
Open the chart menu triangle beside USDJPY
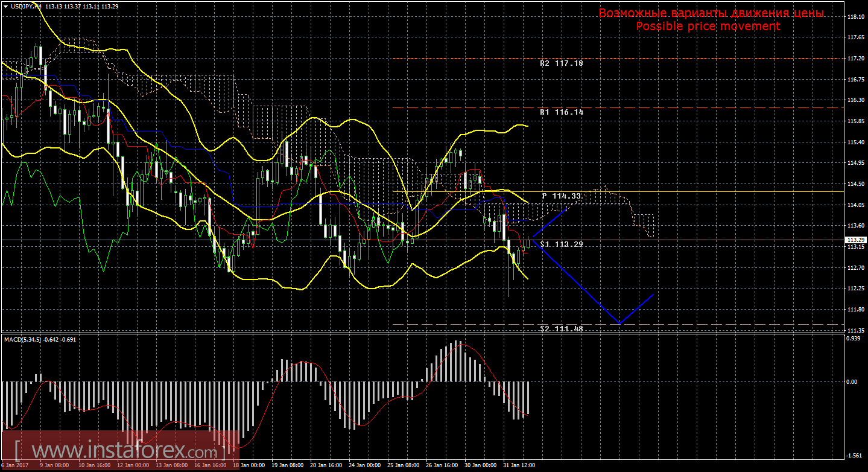coord(5,6)
